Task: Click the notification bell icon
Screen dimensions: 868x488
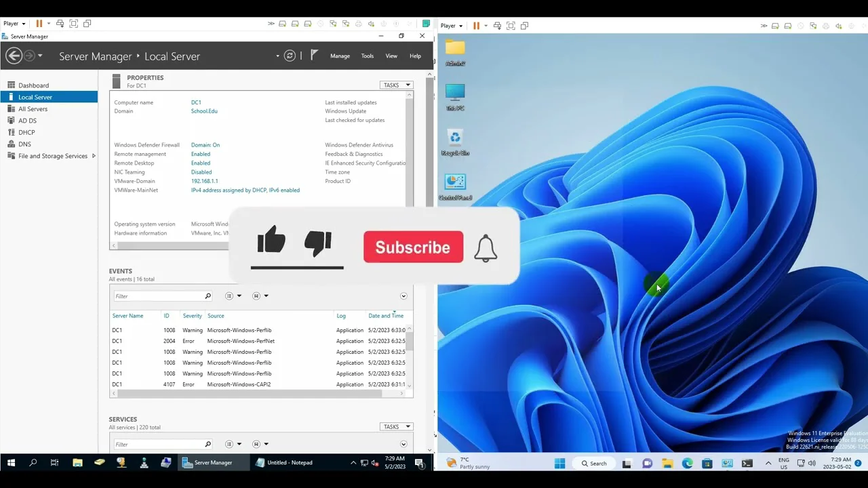Action: click(486, 249)
